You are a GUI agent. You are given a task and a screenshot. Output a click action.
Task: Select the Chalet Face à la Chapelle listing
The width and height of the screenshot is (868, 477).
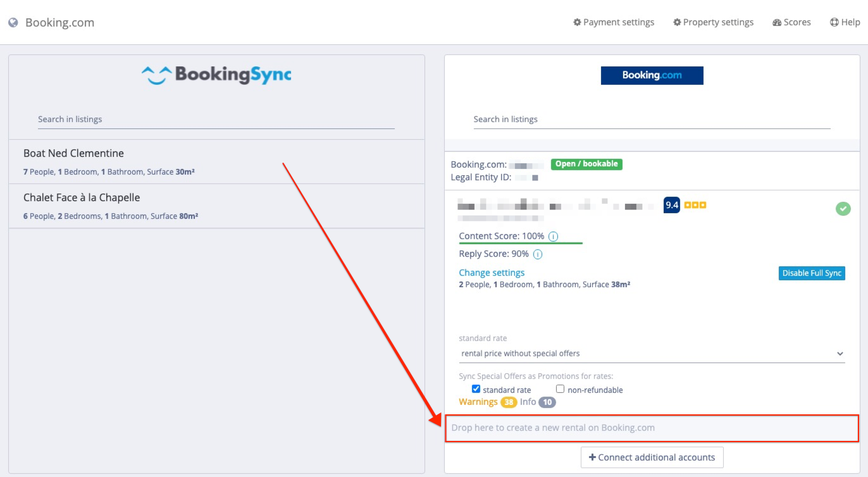pyautogui.click(x=216, y=206)
